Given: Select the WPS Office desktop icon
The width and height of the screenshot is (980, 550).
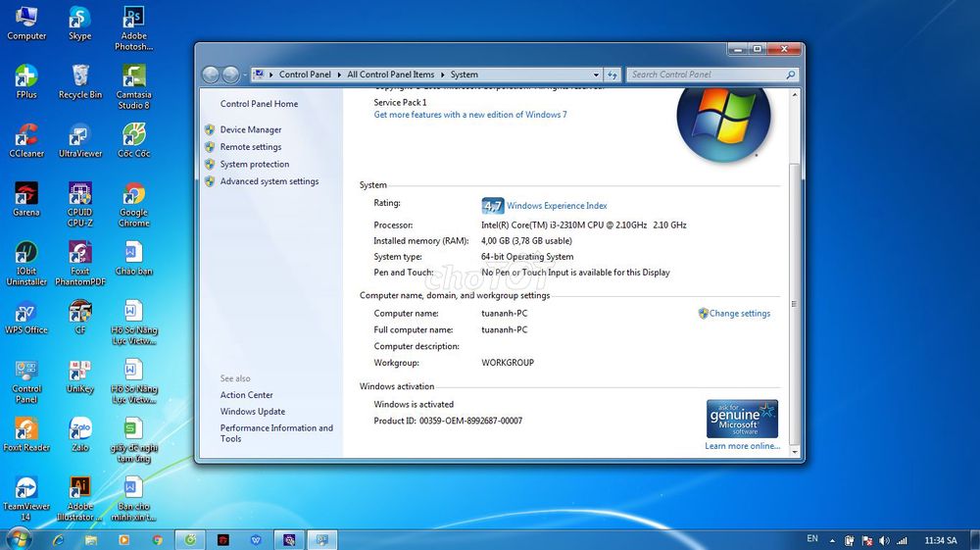Looking at the screenshot, I should pyautogui.click(x=26, y=317).
